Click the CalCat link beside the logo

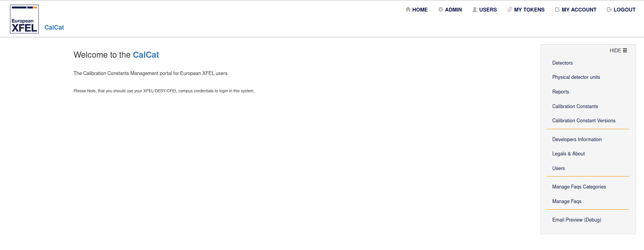[x=54, y=27]
